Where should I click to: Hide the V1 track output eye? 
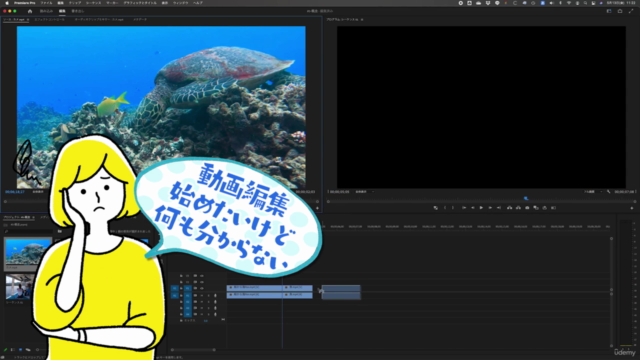pyautogui.click(x=202, y=288)
